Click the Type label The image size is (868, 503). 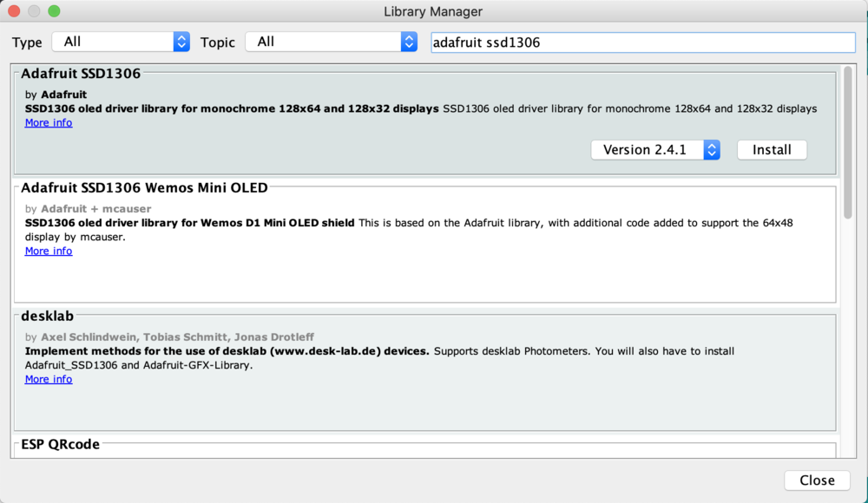[27, 42]
